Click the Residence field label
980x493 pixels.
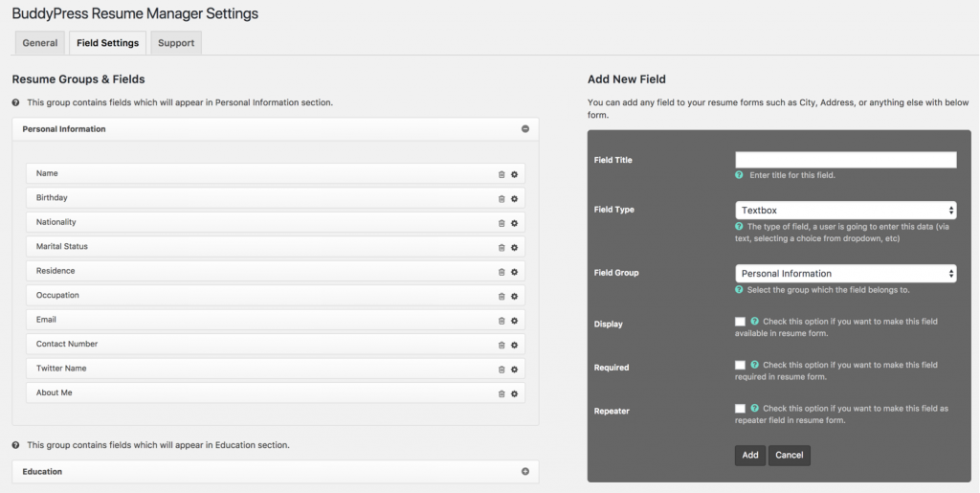pos(56,271)
